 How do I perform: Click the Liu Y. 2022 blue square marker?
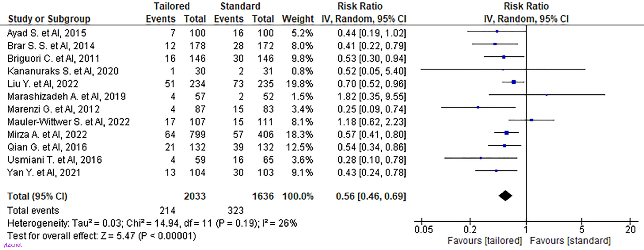514,82
